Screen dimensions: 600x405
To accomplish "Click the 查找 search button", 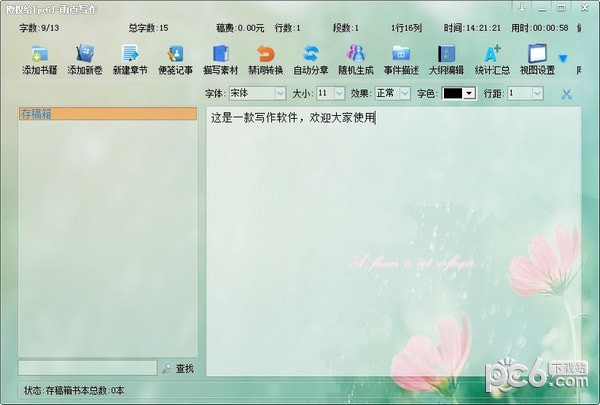I will coord(184,369).
